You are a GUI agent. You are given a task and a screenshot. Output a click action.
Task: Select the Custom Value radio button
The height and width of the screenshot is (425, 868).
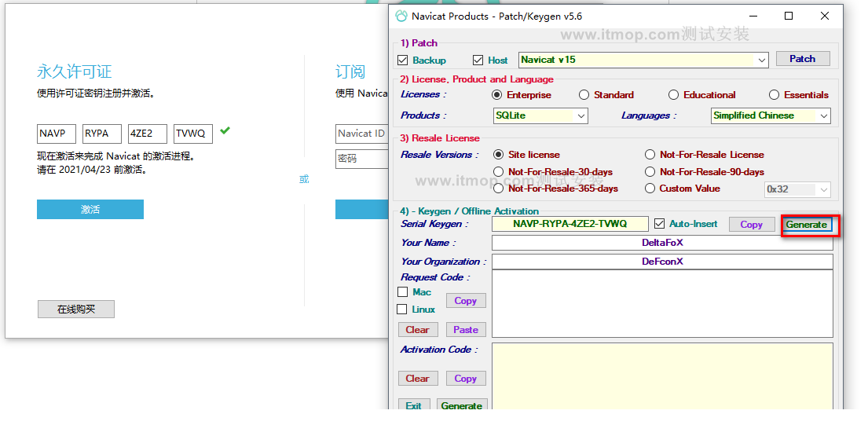[650, 189]
